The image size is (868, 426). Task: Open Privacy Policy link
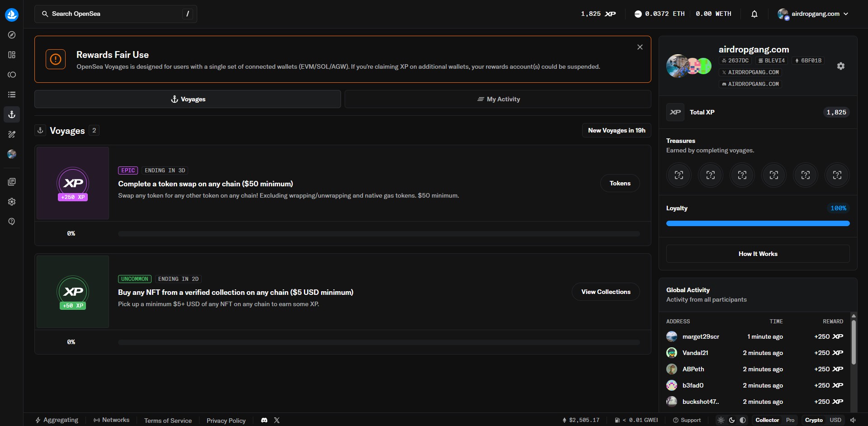click(x=226, y=421)
